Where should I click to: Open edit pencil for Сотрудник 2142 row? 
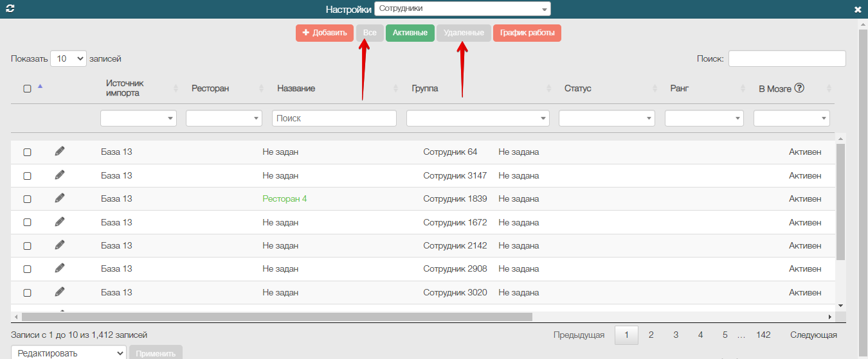coord(60,245)
